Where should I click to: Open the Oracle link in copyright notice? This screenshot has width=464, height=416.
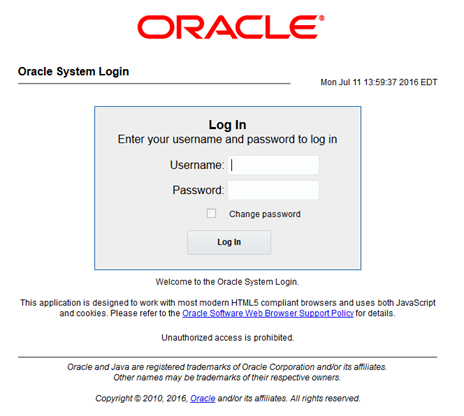tap(202, 398)
